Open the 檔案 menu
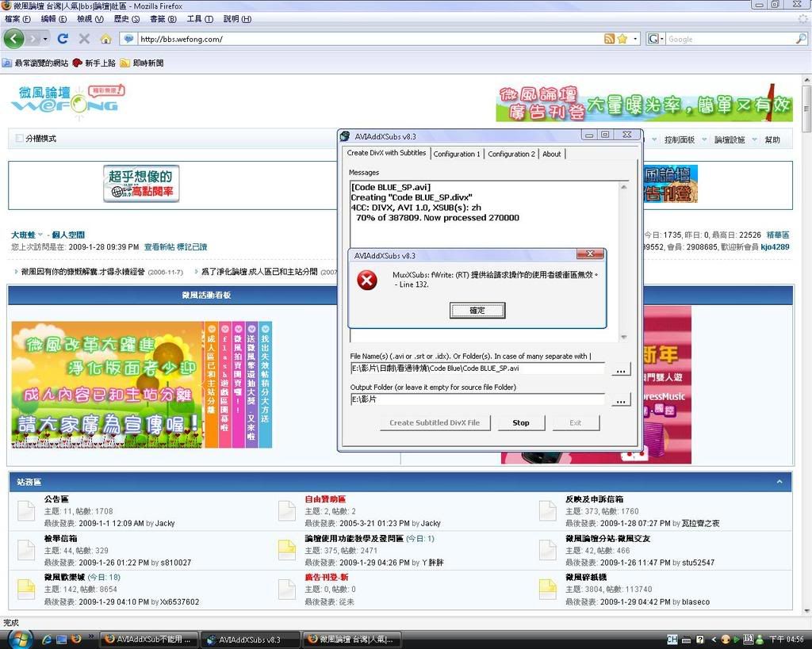 tap(17, 19)
